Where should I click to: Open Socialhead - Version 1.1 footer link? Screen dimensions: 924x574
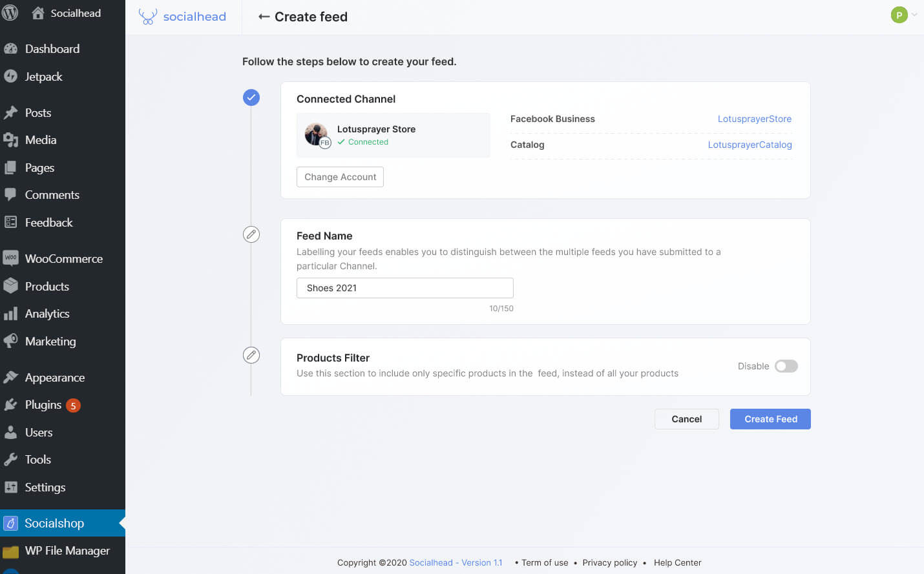456,562
